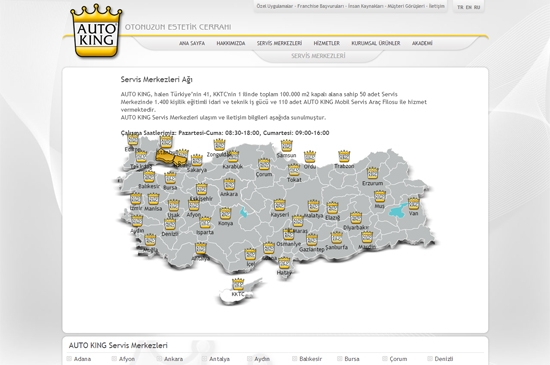Switch language to TR
This screenshot has height=365, width=550.
460,7
